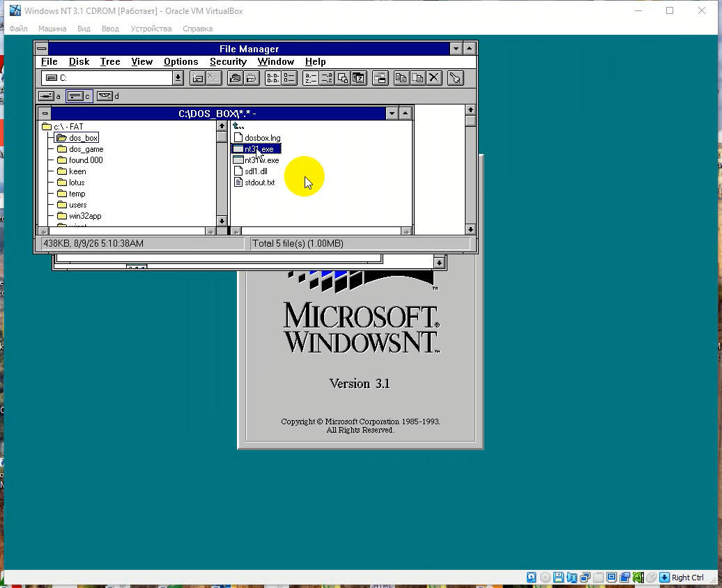The width and height of the screenshot is (722, 588).
Task: Select the found.000 folder
Action: coord(80,160)
